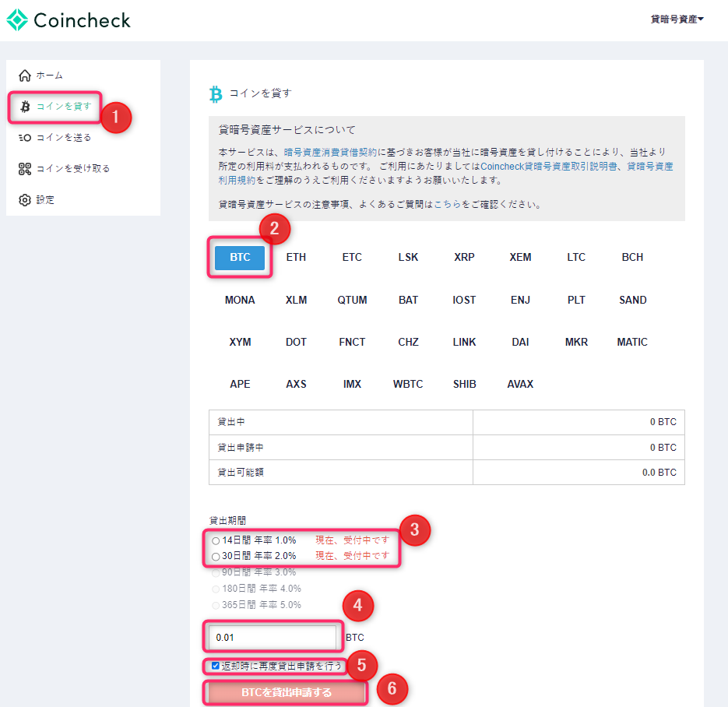Click the 貸出中 0 BTC value
The width and height of the screenshot is (728, 707).
point(663,422)
